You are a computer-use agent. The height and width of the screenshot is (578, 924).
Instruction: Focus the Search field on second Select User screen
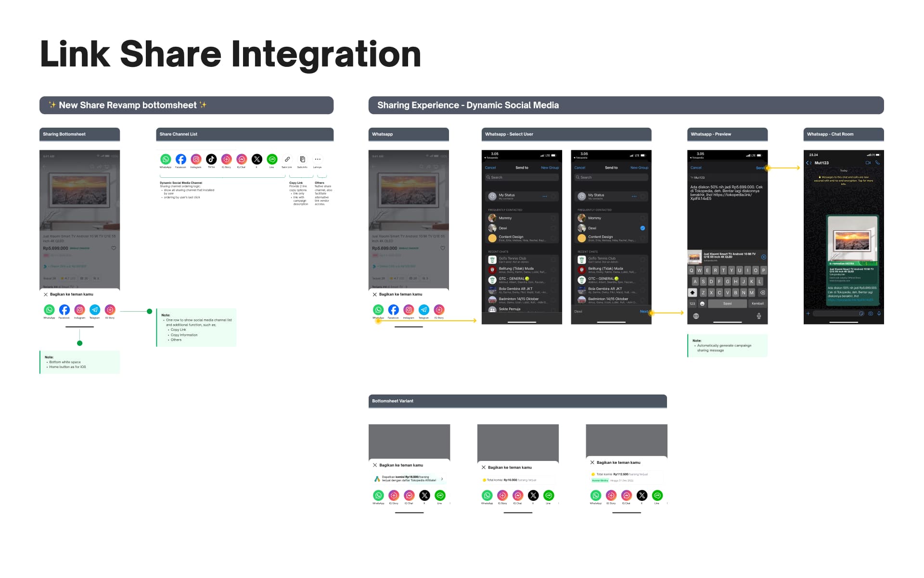pyautogui.click(x=611, y=178)
